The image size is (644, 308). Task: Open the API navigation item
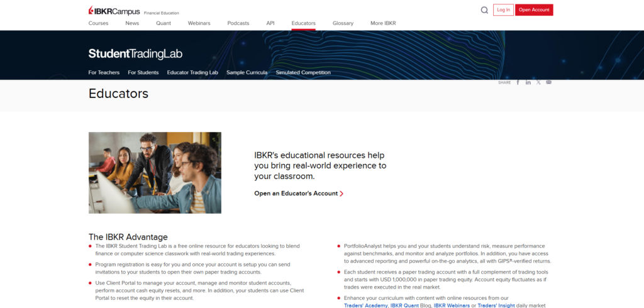point(270,23)
